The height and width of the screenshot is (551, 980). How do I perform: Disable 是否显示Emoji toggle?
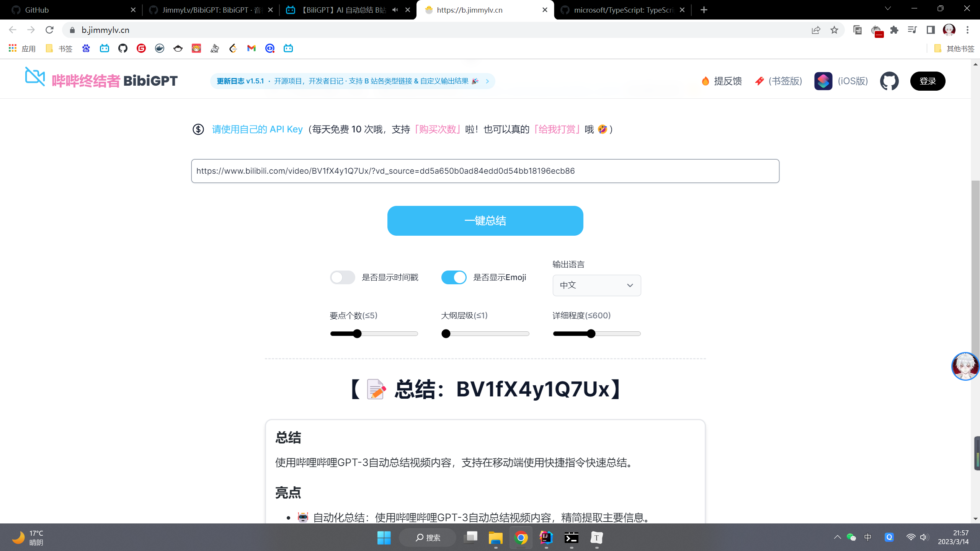(454, 277)
